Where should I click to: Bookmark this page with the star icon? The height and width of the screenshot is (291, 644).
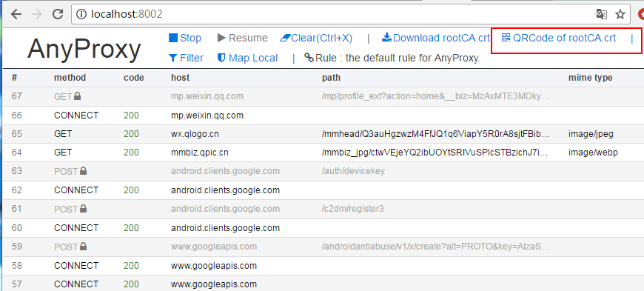pyautogui.click(x=620, y=14)
